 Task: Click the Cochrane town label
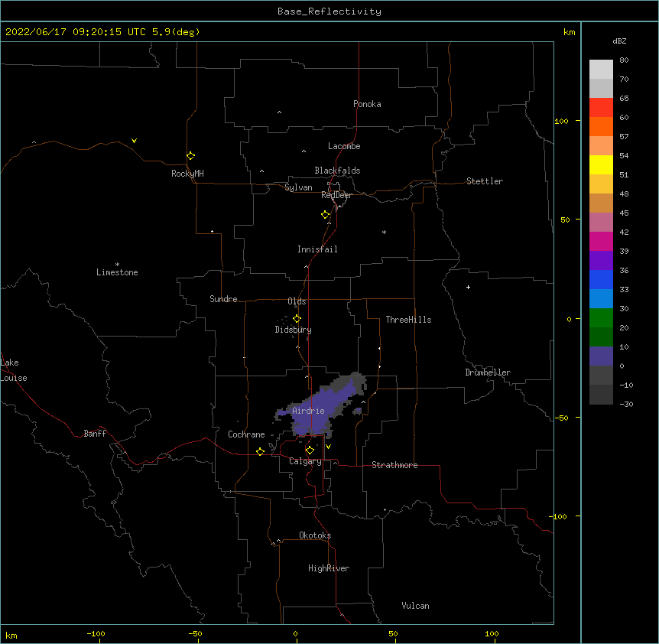[246, 434]
